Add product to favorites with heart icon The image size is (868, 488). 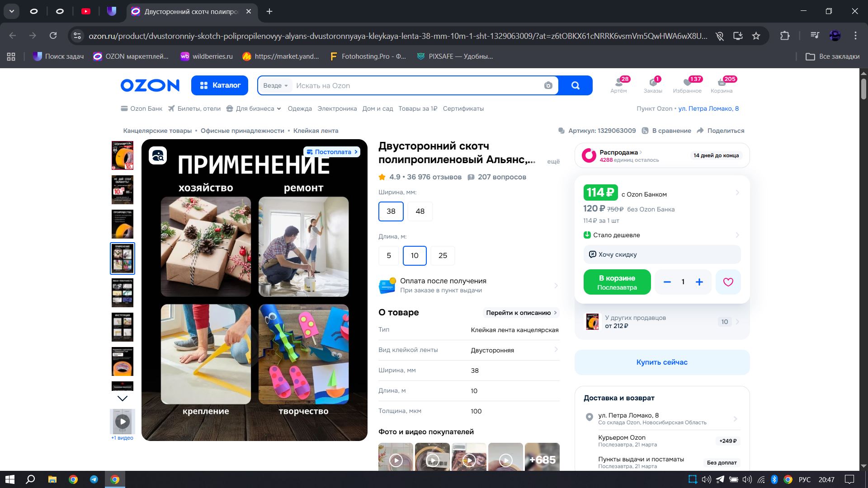pyautogui.click(x=728, y=282)
